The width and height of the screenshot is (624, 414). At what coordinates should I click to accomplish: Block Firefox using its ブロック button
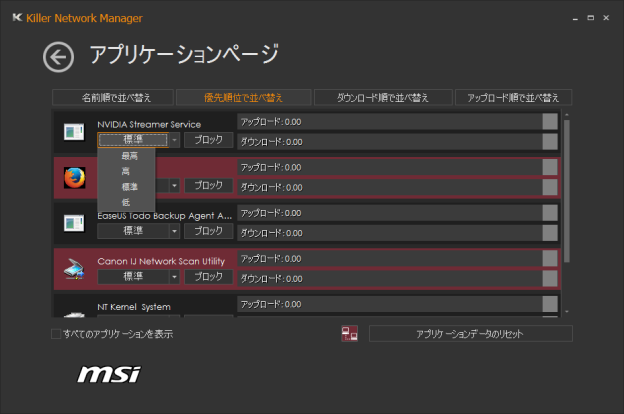coord(209,186)
